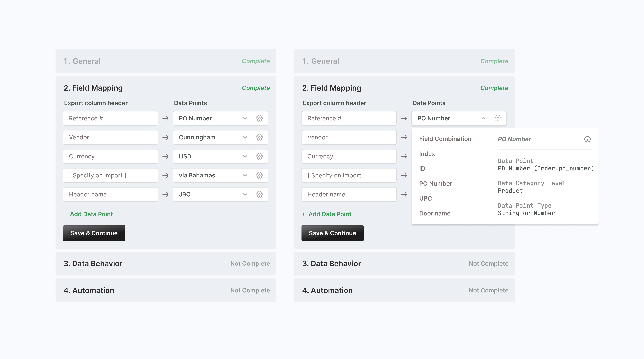Click the gear beside the Currency row dropdown

259,156
